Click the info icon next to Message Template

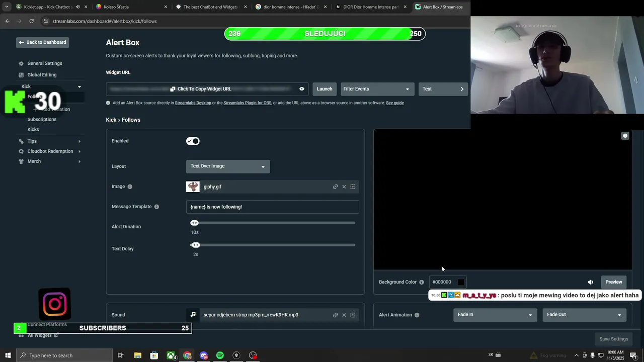coord(156,207)
